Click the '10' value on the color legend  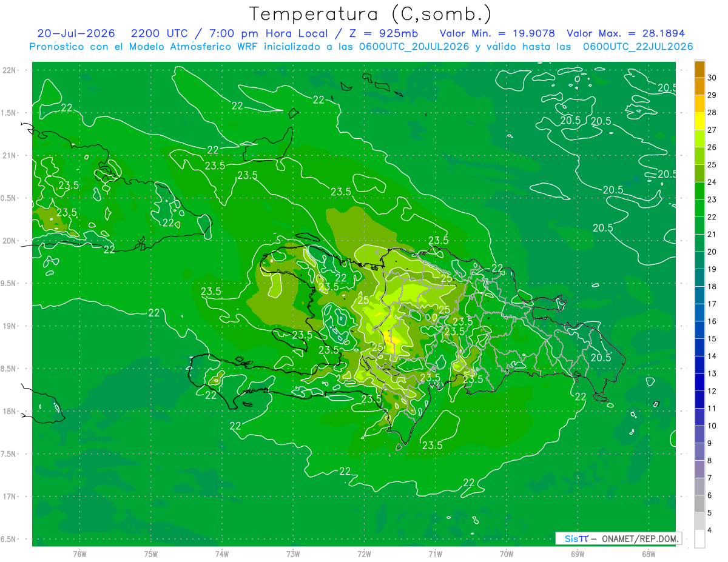coord(712,426)
